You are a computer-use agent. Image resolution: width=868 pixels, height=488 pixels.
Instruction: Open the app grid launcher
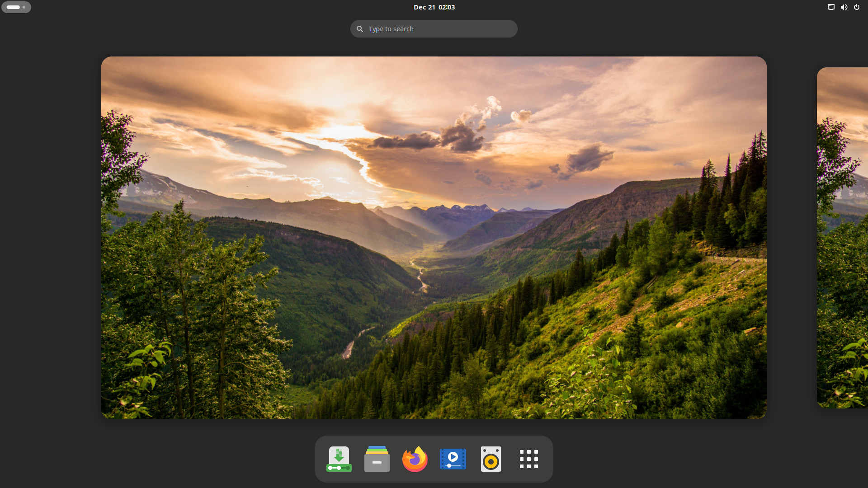[528, 459]
